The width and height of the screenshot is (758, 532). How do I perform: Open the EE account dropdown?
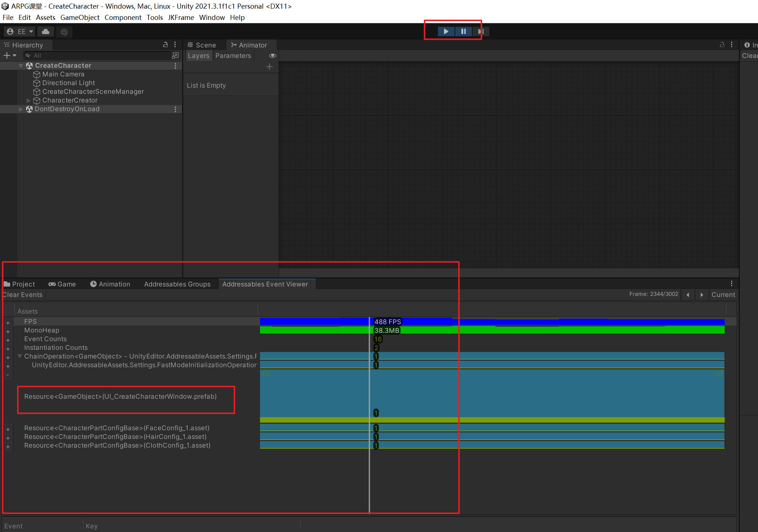pos(20,32)
